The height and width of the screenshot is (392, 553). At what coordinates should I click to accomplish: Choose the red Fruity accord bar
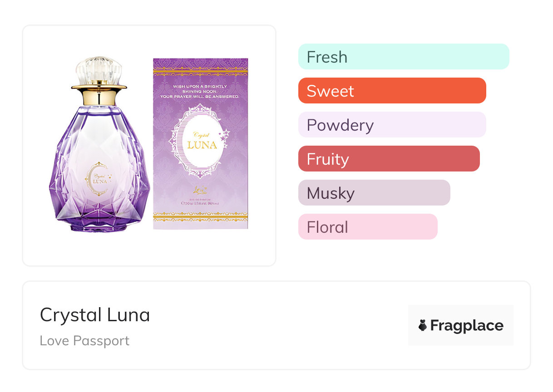coord(389,159)
